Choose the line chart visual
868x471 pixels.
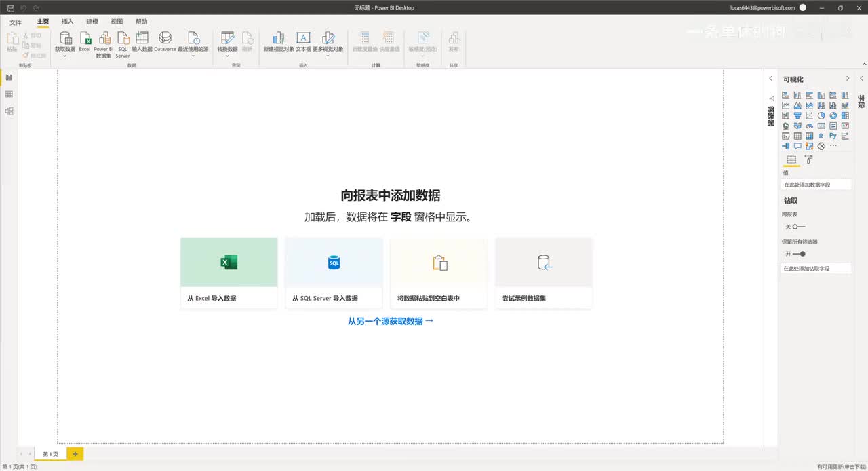[x=785, y=105]
